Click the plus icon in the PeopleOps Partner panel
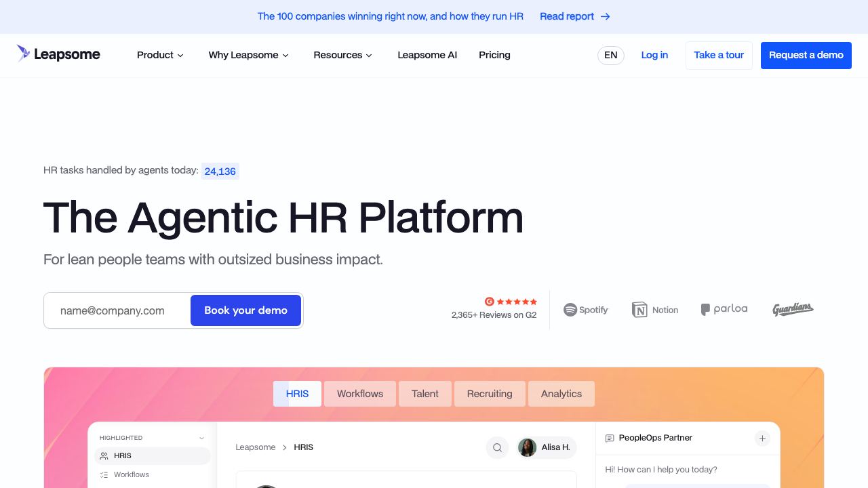Screen dimensions: 868x488 [762, 439]
